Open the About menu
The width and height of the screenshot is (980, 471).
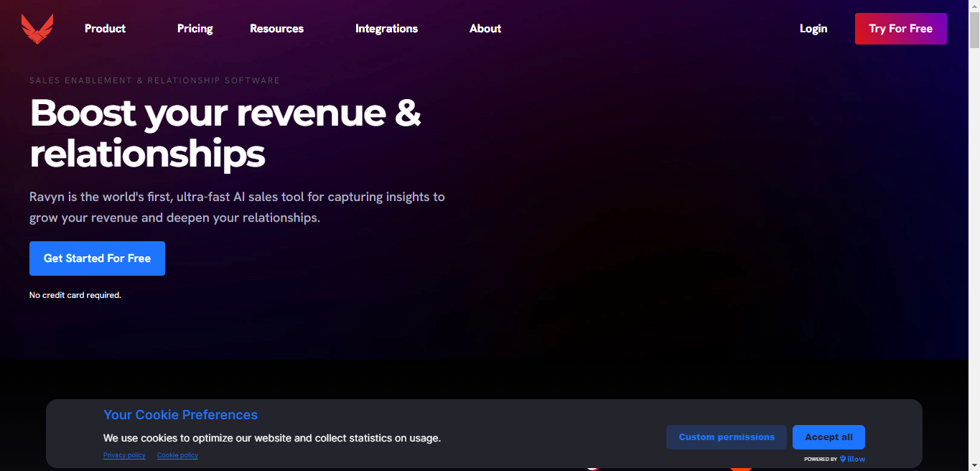coord(485,29)
